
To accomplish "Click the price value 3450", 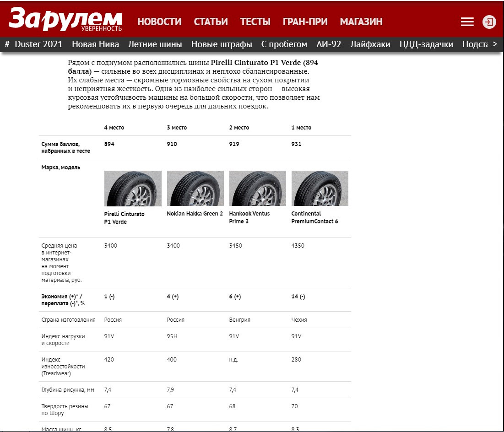I will 236,246.
